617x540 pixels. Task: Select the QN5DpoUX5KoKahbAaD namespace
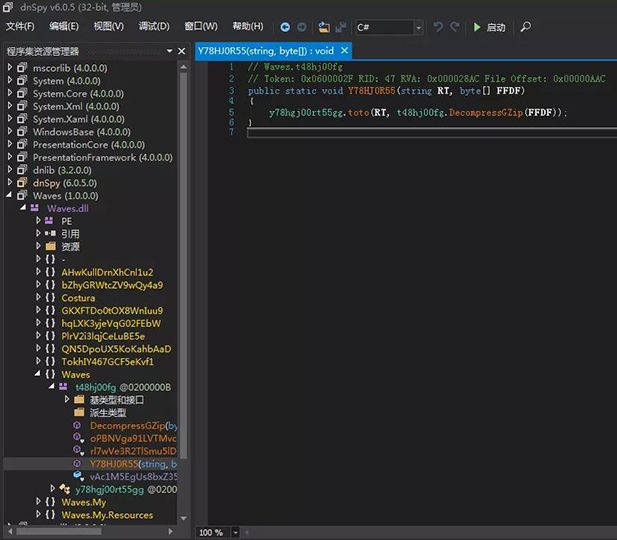click(x=116, y=349)
